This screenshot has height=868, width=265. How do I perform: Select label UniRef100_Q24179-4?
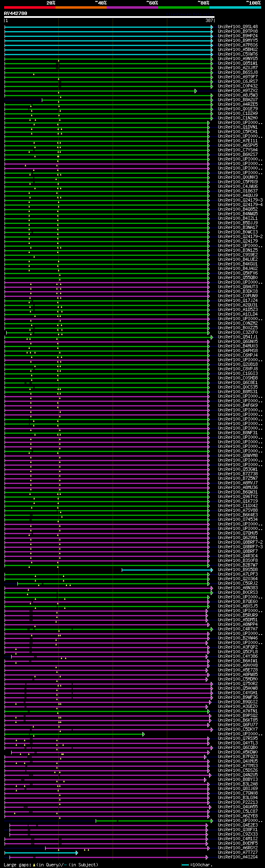[240, 205]
